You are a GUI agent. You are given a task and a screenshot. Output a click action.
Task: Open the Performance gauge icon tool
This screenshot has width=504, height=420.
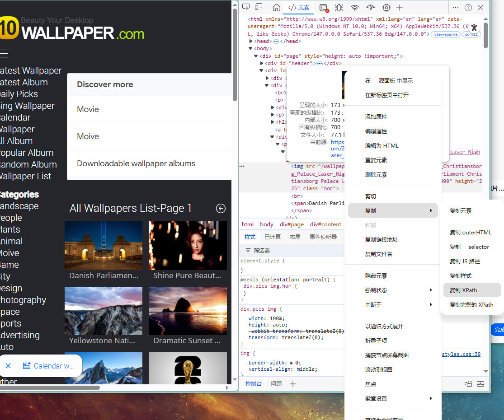[x=371, y=7]
